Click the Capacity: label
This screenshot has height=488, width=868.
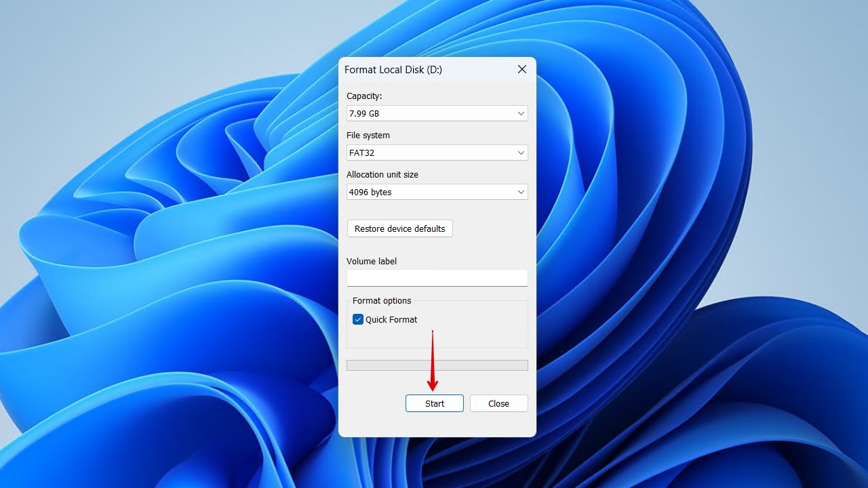tap(364, 96)
